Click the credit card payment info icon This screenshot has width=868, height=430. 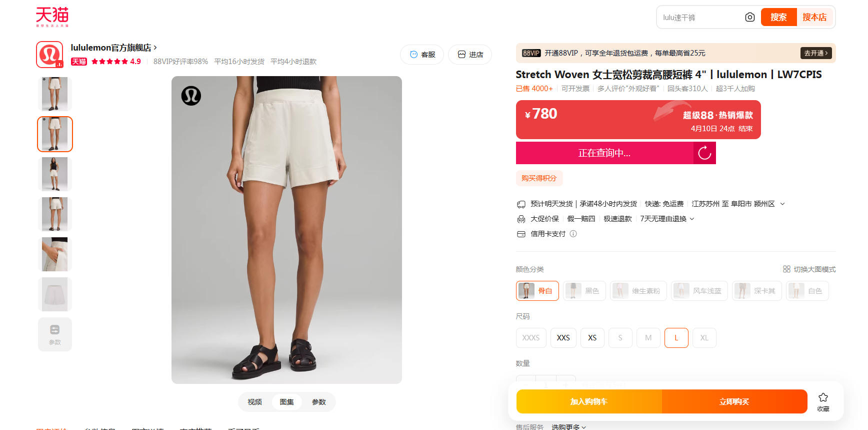[x=573, y=234]
